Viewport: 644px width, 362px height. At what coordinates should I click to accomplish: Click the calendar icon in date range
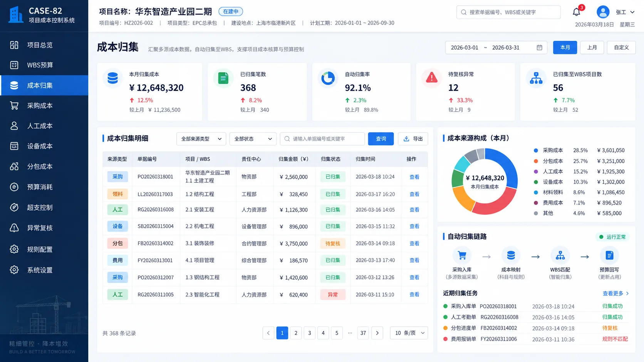(539, 47)
